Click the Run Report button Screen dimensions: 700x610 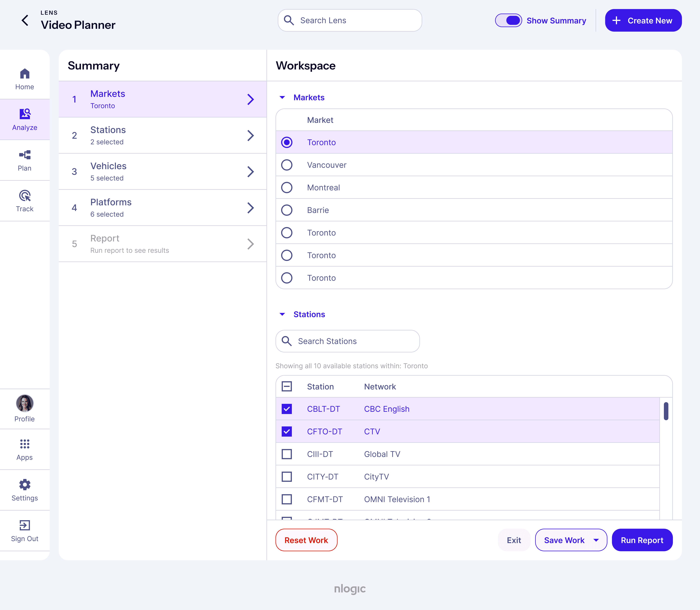pos(642,540)
